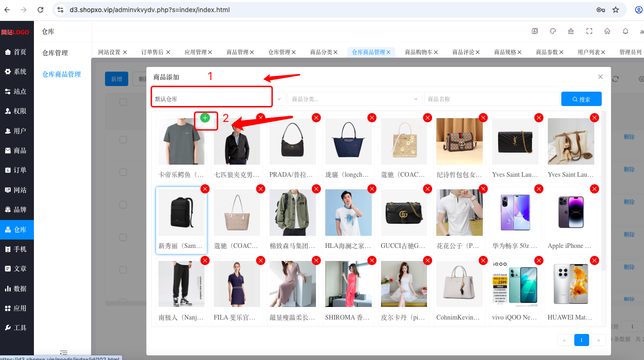The width and height of the screenshot is (644, 360).
Task: Remove the 七匹狼夹克男 product via red X
Action: point(261,118)
